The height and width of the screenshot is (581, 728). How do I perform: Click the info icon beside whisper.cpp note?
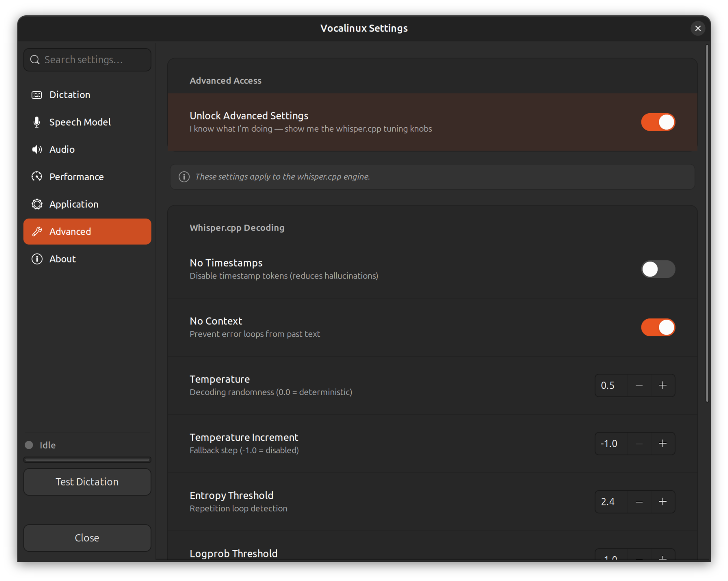[x=184, y=177]
